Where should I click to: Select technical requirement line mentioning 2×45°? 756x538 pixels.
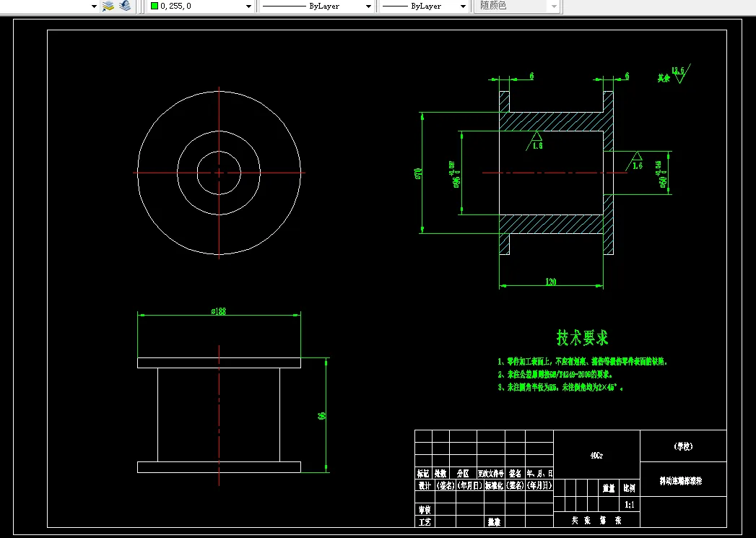[x=560, y=387]
